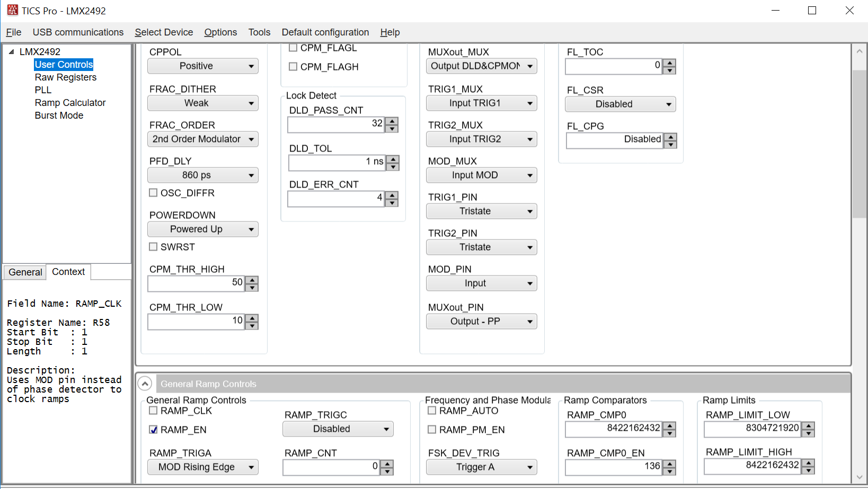This screenshot has height=489, width=868.
Task: Click the RAMP_CMP0_EN value field
Action: 614,468
